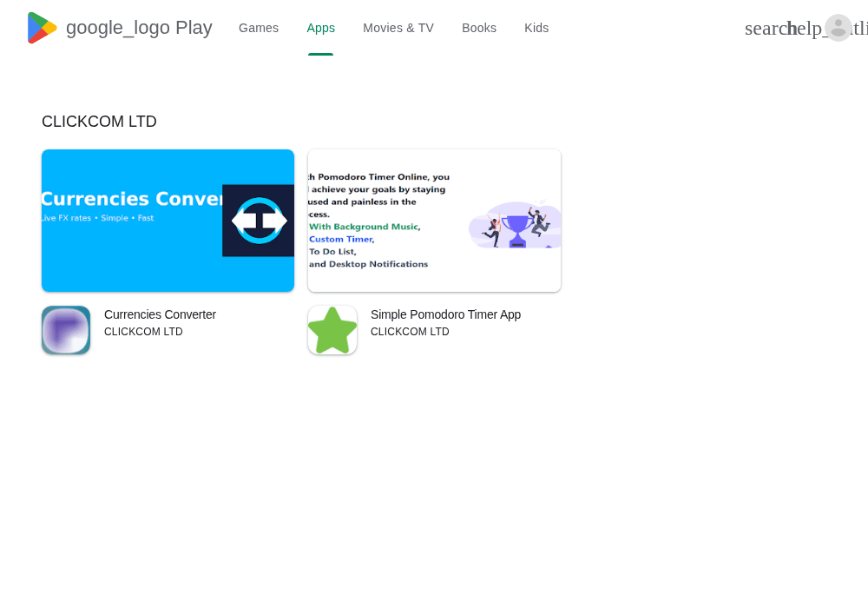Go to Movies & TV
Viewport: 868px width, 608px height.
coord(398,28)
